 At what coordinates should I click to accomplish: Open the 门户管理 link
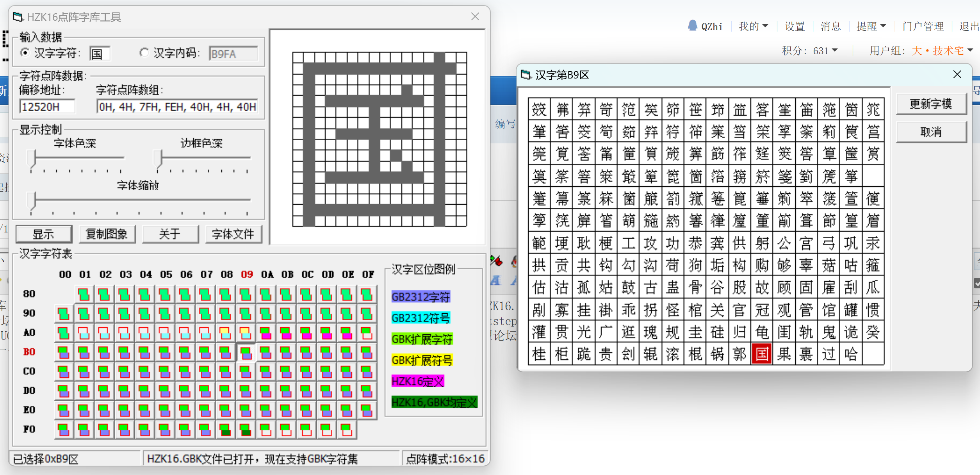(923, 26)
